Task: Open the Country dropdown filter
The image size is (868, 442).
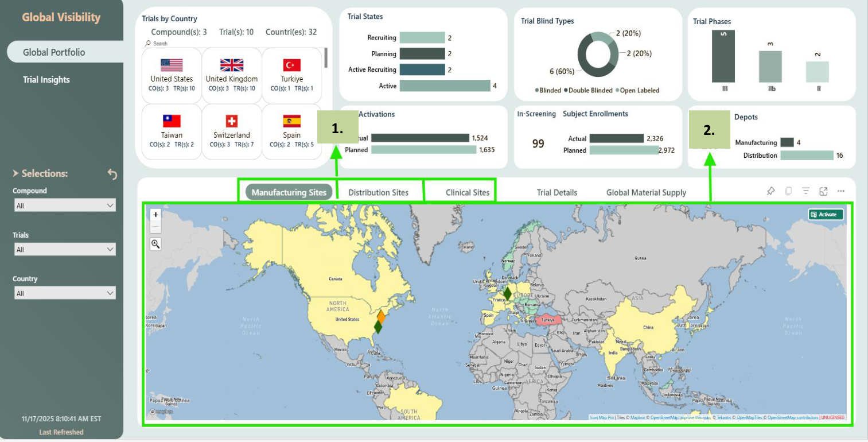Action: click(64, 293)
